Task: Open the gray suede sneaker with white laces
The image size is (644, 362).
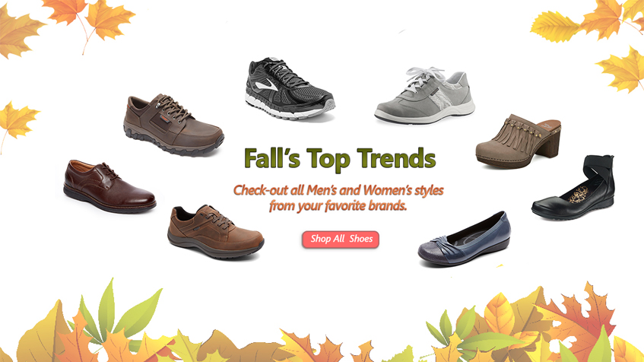Action: pyautogui.click(x=425, y=96)
